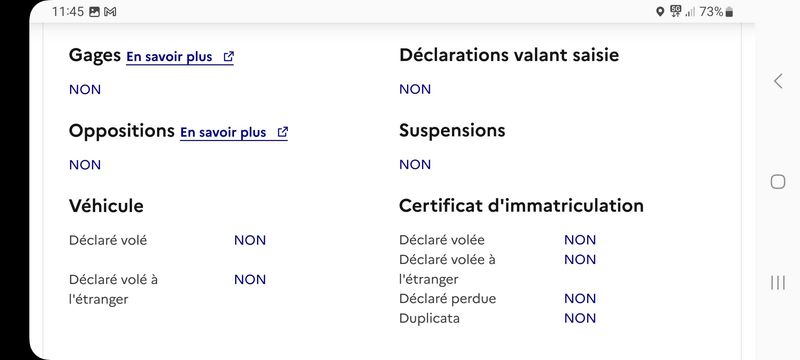
Task: Tap the clock showing 11:45
Action: [67, 12]
